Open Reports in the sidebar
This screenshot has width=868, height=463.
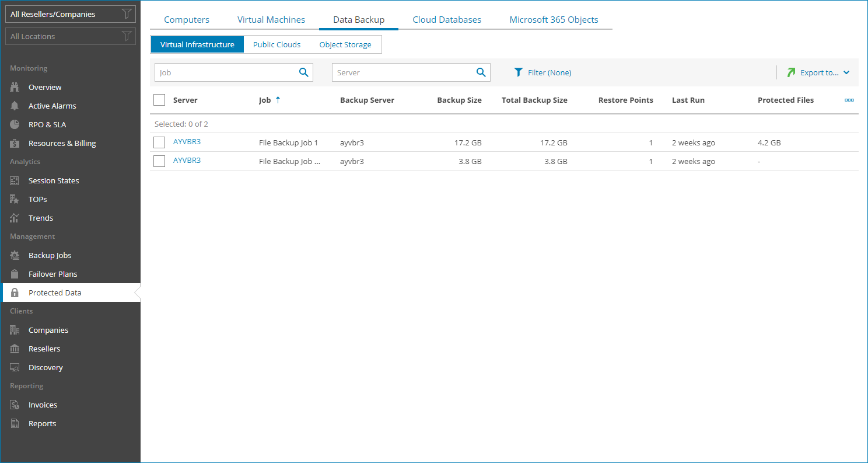click(x=42, y=424)
